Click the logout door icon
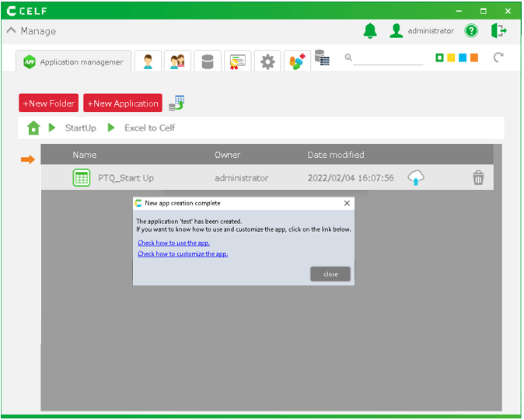The height and width of the screenshot is (420, 524). (x=498, y=31)
